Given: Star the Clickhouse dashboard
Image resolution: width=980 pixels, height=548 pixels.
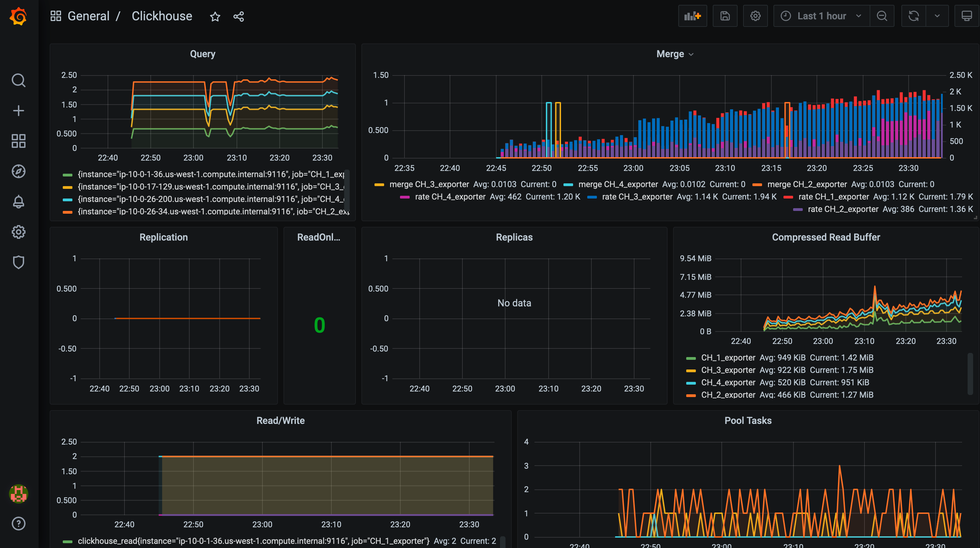Looking at the screenshot, I should click(x=215, y=16).
